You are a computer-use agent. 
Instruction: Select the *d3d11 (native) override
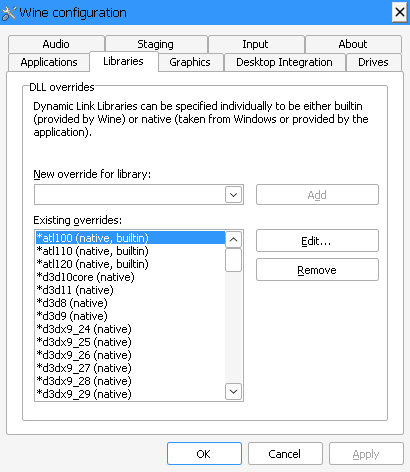coord(130,290)
